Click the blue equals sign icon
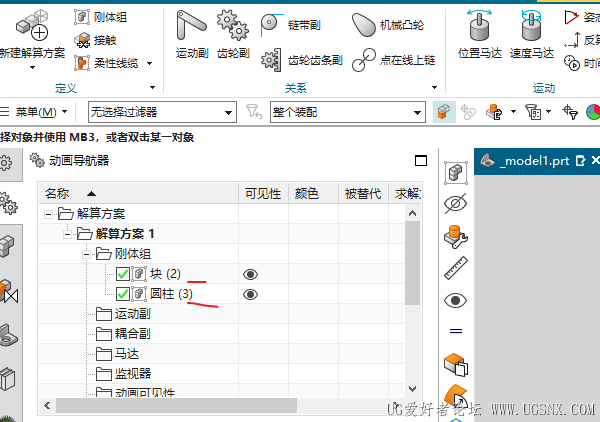The height and width of the screenshot is (422, 600). click(x=456, y=331)
